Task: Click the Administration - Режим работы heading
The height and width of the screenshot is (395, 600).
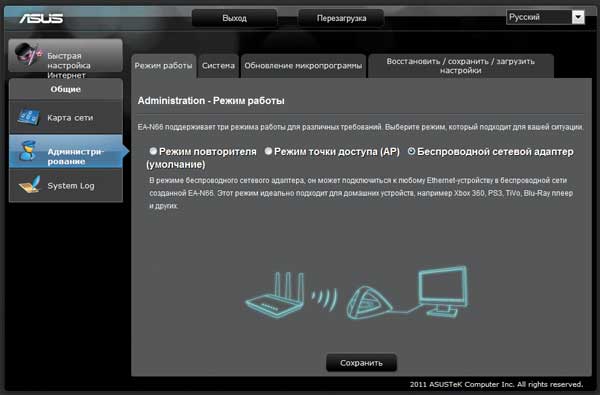Action: click(x=211, y=101)
